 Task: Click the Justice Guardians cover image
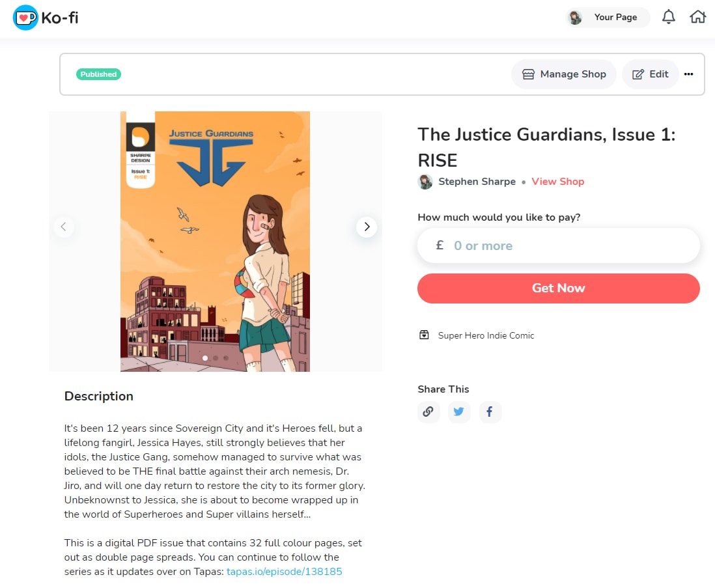(216, 241)
